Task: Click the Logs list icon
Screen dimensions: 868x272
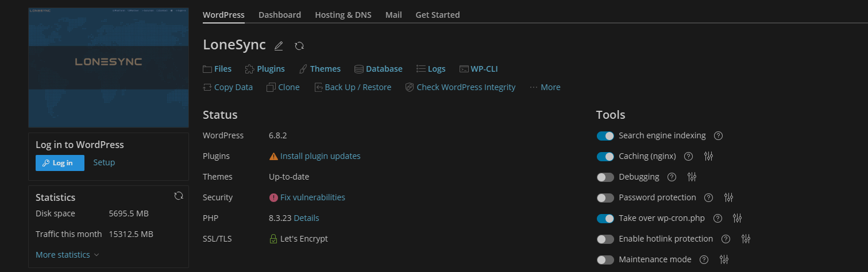Action: click(x=421, y=69)
